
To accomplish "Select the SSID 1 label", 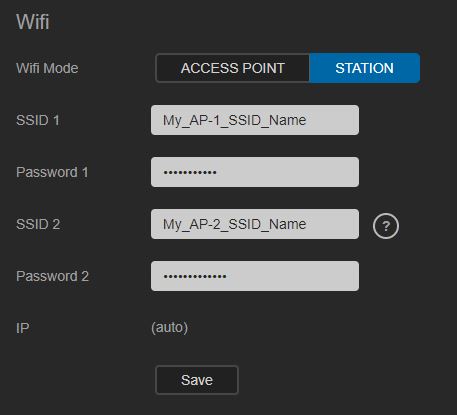I will [38, 120].
